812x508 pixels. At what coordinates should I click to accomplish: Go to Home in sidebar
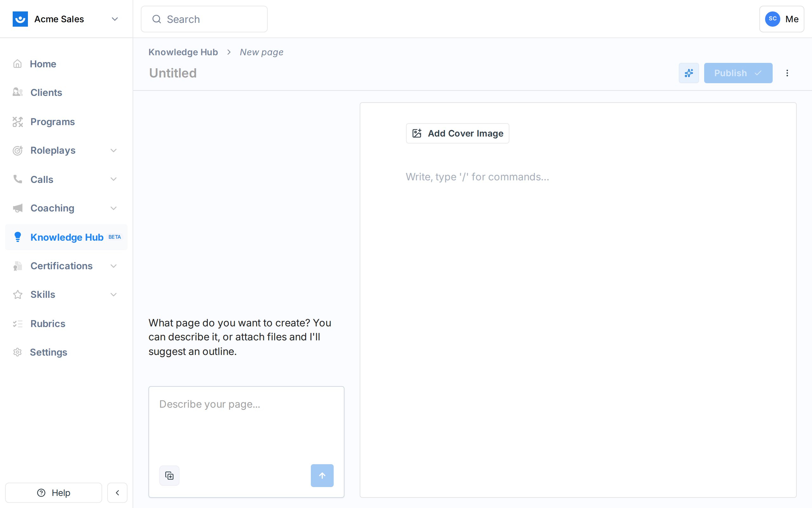[x=66, y=64]
